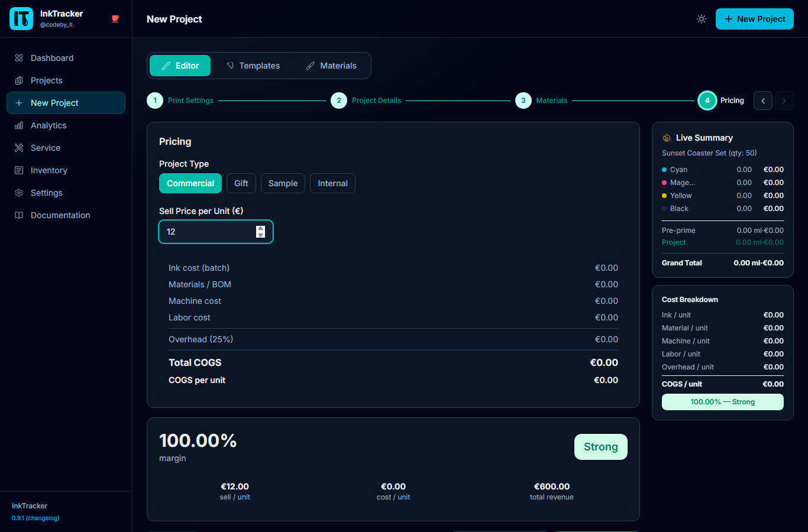808x532 pixels.
Task: Click the Total COGS row label
Action: pyautogui.click(x=195, y=362)
